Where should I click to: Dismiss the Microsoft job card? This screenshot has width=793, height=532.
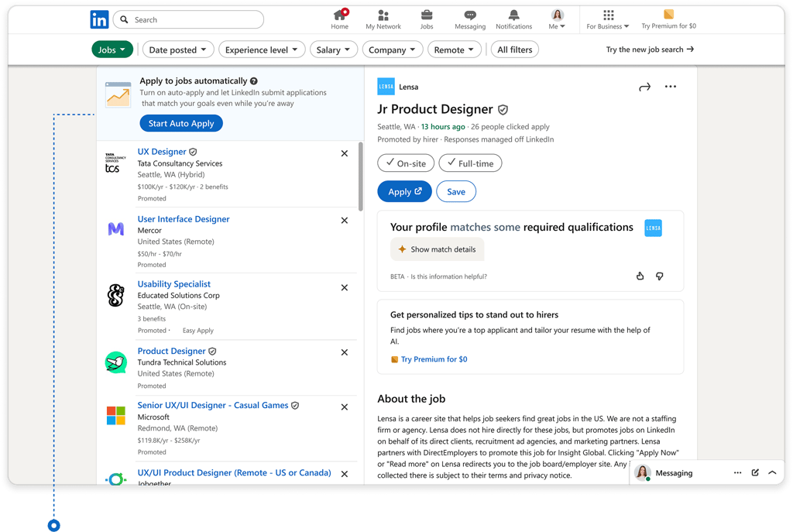pyautogui.click(x=345, y=407)
